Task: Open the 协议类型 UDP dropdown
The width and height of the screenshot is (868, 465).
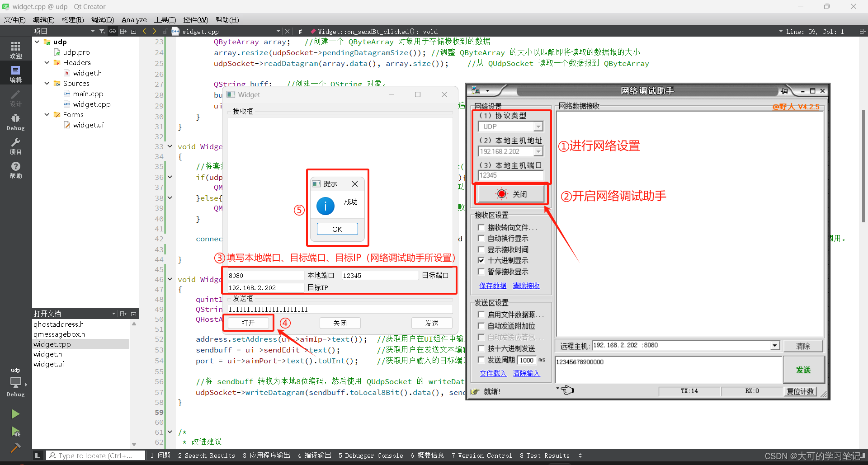Action: click(x=538, y=127)
